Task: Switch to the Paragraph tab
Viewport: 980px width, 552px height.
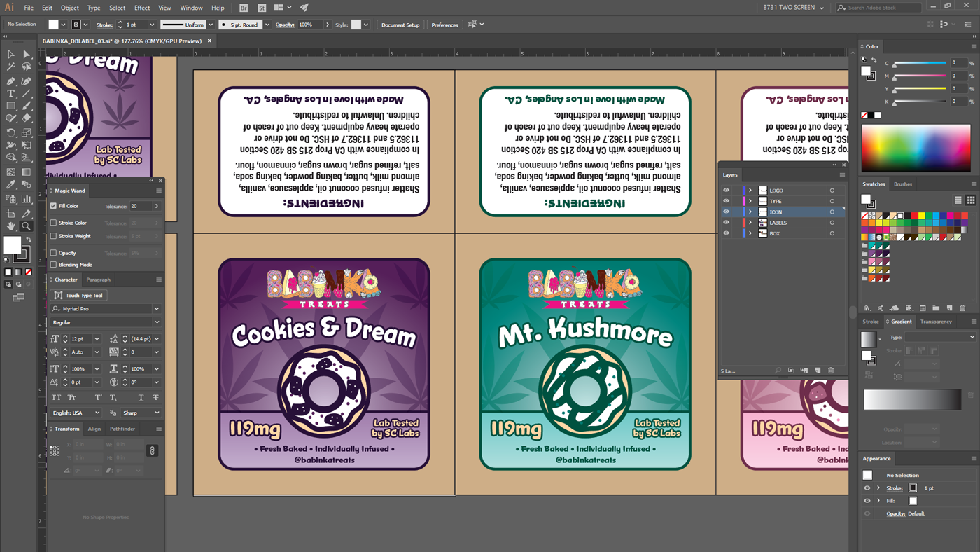Action: coord(99,280)
